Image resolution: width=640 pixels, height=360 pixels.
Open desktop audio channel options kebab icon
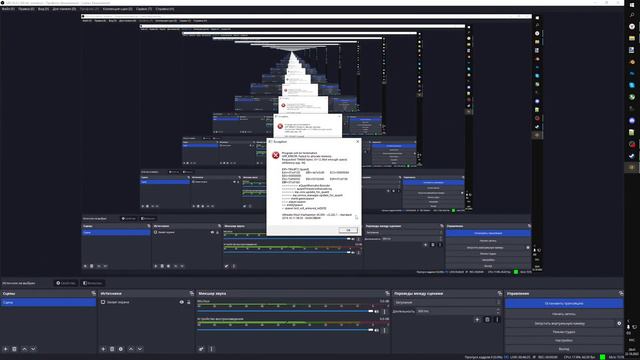pos(384,330)
